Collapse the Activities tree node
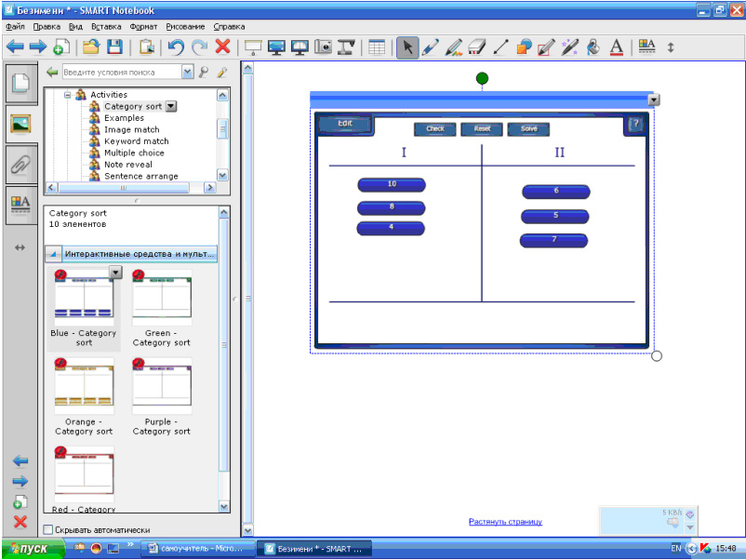 67,95
